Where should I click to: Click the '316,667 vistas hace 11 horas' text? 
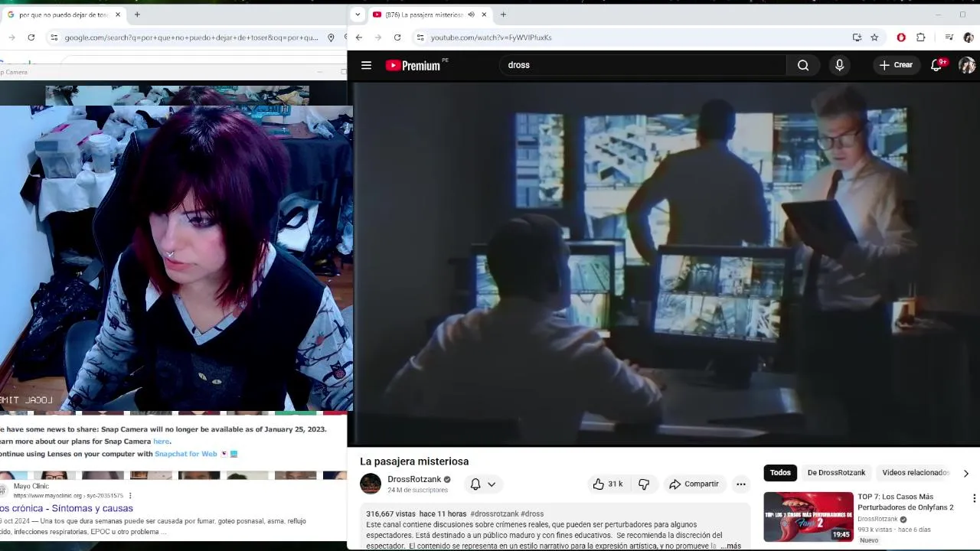(x=416, y=514)
